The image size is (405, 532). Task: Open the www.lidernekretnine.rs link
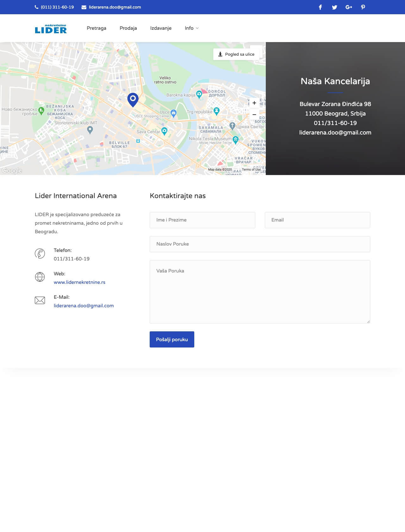coord(79,282)
